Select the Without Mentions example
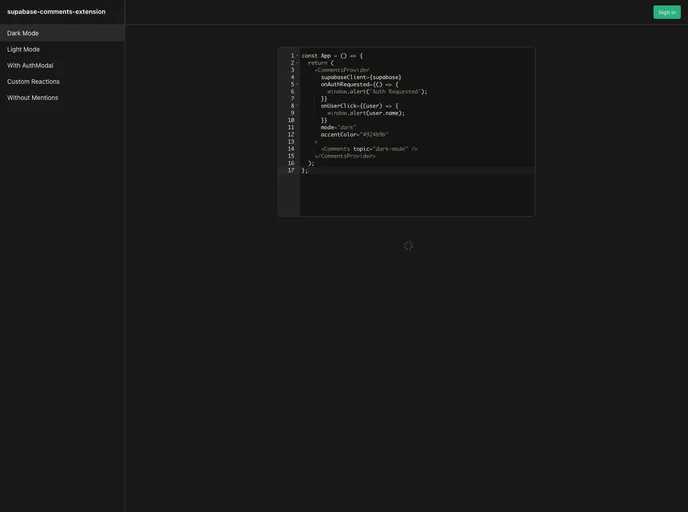This screenshot has height=512, width=688. click(x=62, y=98)
